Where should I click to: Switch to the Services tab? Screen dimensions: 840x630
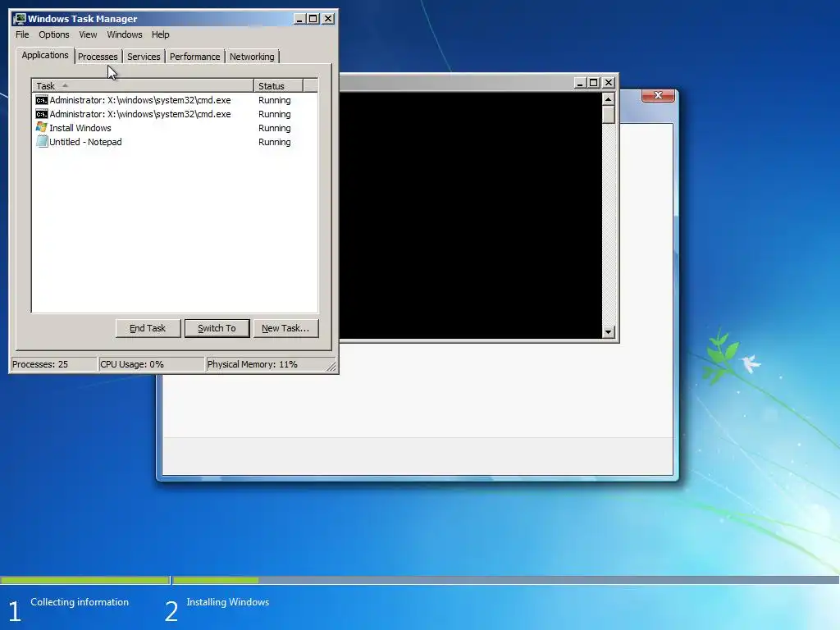point(144,57)
